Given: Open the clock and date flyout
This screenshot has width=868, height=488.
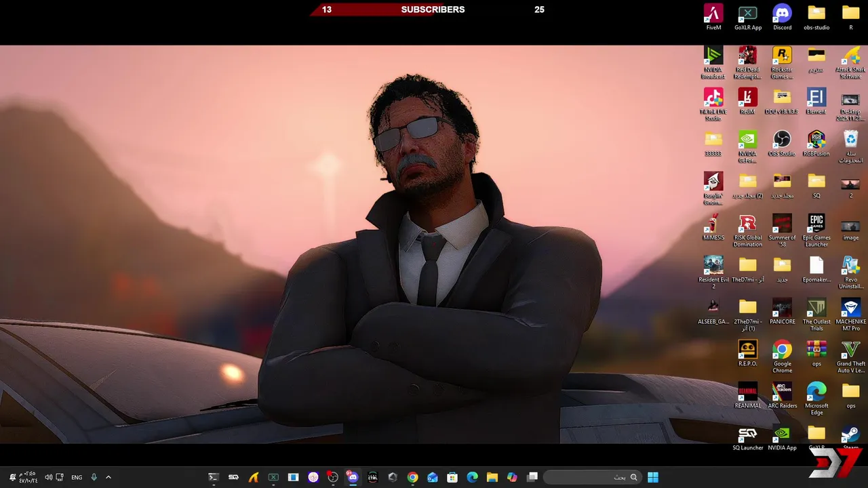Looking at the screenshot, I should 28,477.
